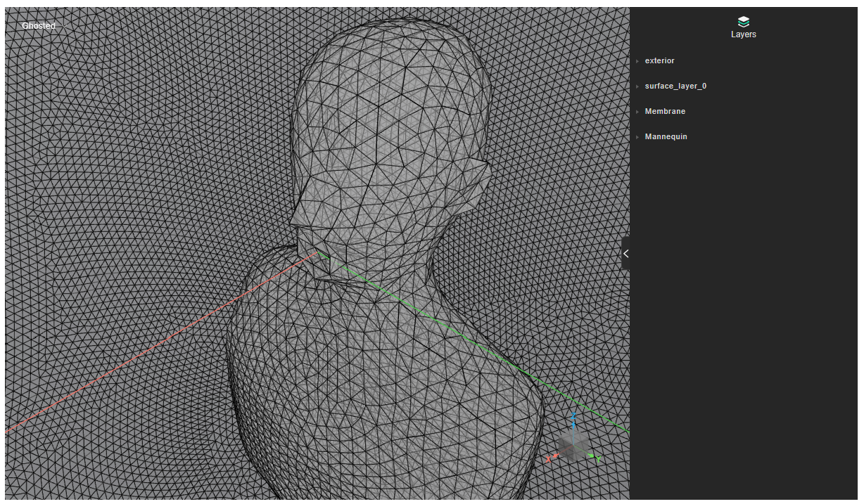Click the Layers panel title text

click(x=744, y=34)
